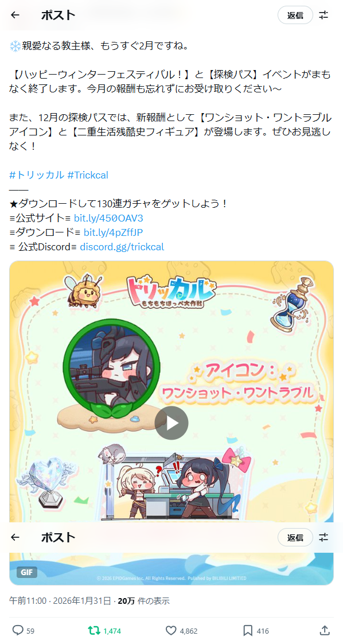Click the GIF badge on the media

27,572
